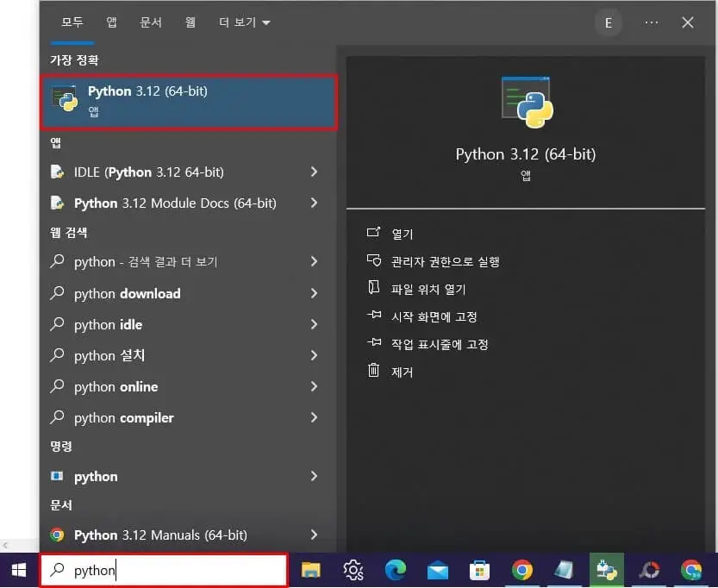
Task: Click the user account 'E' avatar
Action: point(609,23)
